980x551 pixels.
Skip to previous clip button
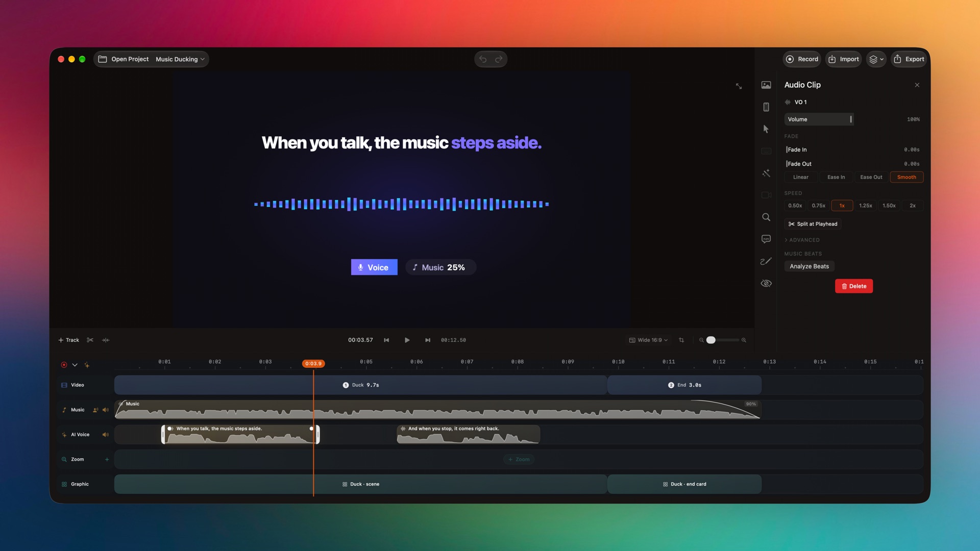(386, 340)
